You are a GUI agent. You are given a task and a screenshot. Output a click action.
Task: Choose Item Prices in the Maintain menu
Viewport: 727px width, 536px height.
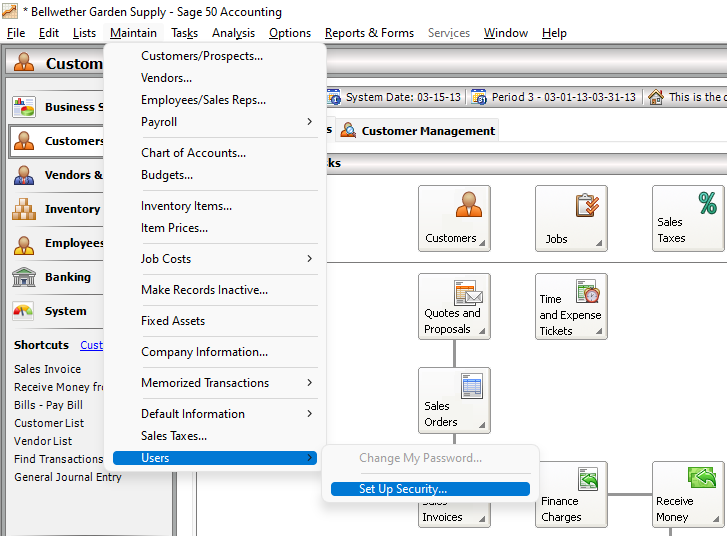pyautogui.click(x=215, y=228)
